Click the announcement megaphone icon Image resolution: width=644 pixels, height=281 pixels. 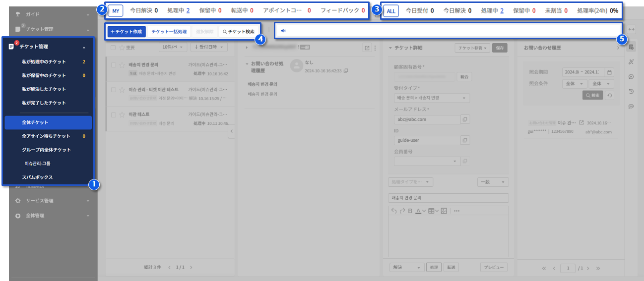tap(283, 31)
